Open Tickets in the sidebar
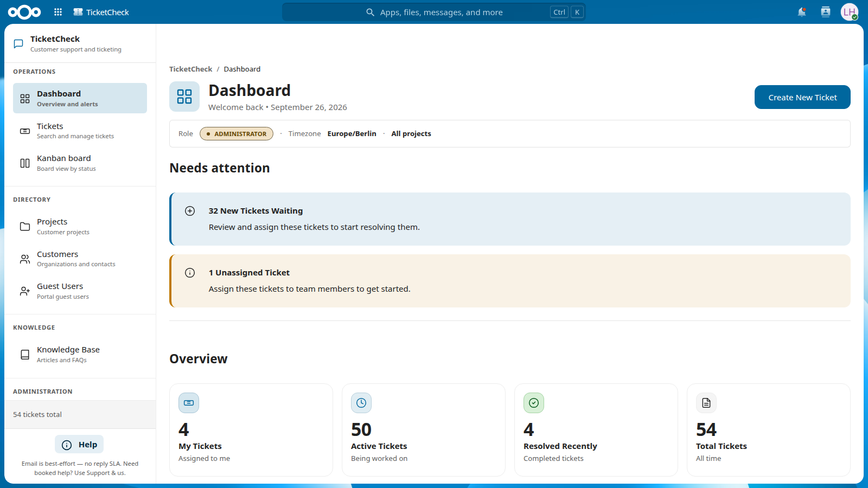The image size is (868, 488). pos(80,131)
